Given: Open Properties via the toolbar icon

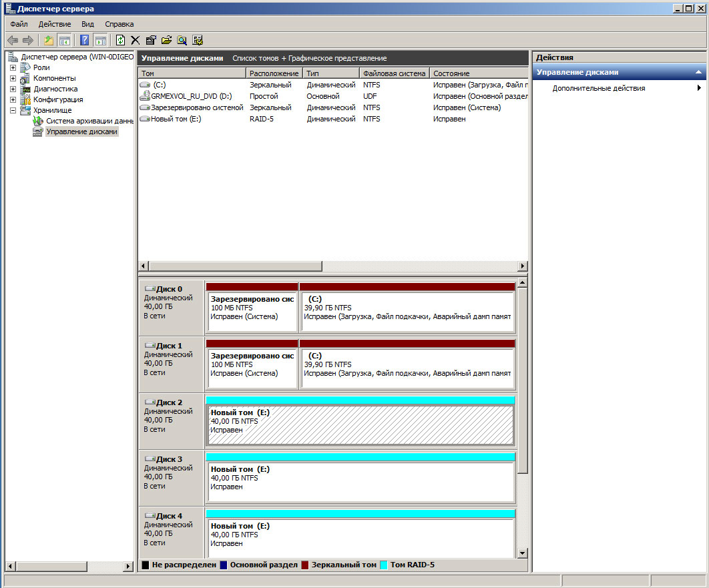Looking at the screenshot, I should pos(151,40).
